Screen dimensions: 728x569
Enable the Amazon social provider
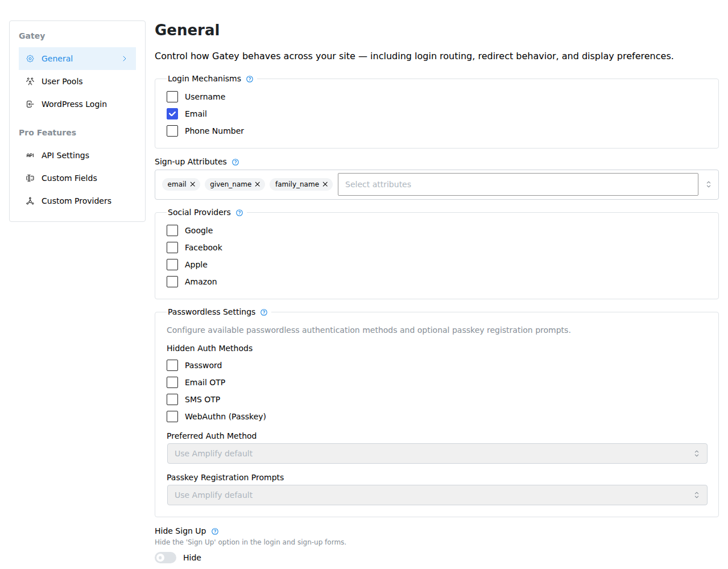coord(172,282)
